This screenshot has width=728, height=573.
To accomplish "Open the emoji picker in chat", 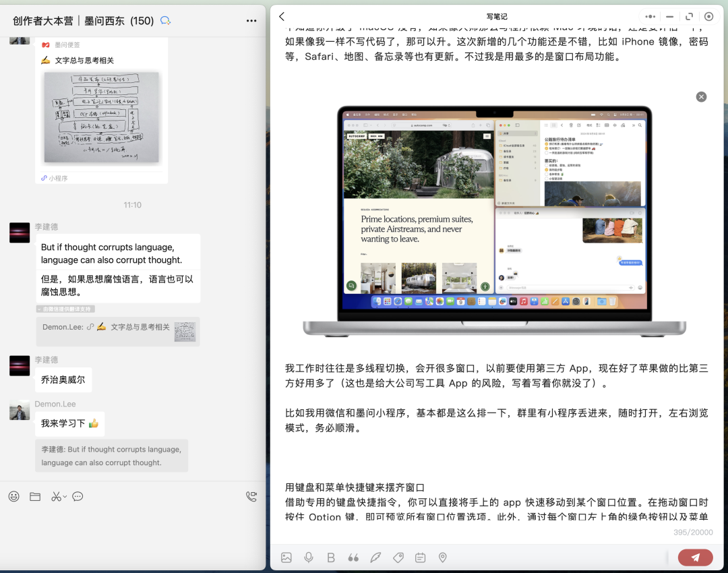I will tap(14, 496).
